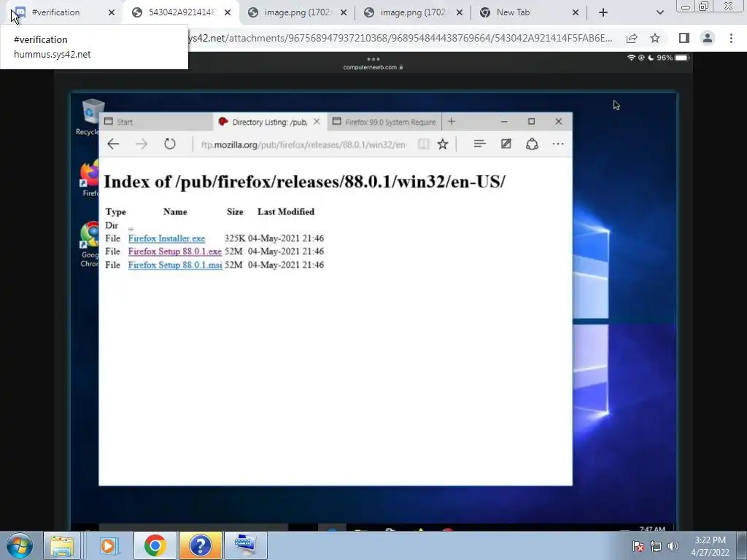Image resolution: width=747 pixels, height=560 pixels.
Task: Share this page using the share icon
Action: 632,39
